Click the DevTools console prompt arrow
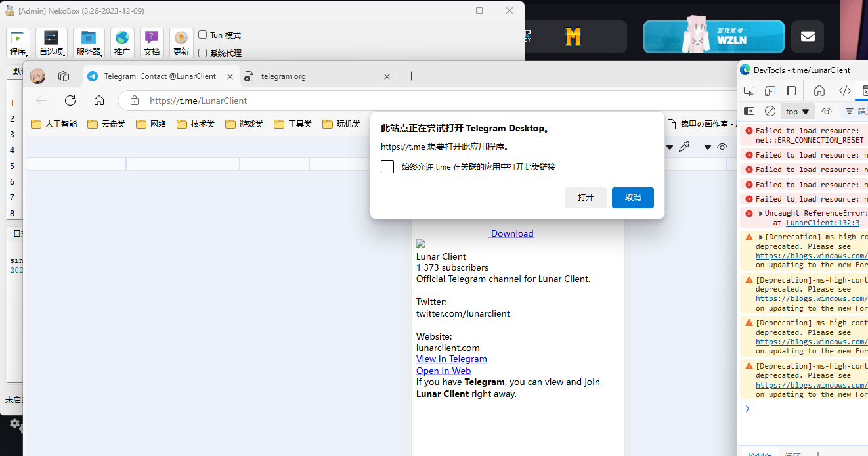Screen dimensions: 868x456 (747, 409)
